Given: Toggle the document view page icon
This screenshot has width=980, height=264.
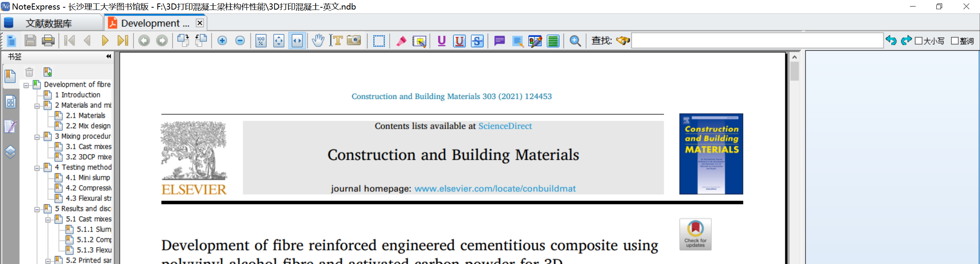Looking at the screenshot, I should [11, 41].
